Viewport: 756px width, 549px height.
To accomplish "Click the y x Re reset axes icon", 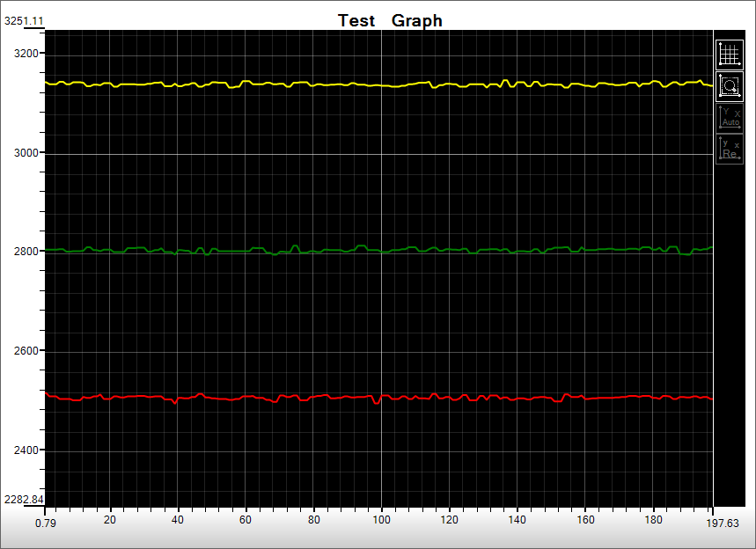I will pyautogui.click(x=729, y=150).
